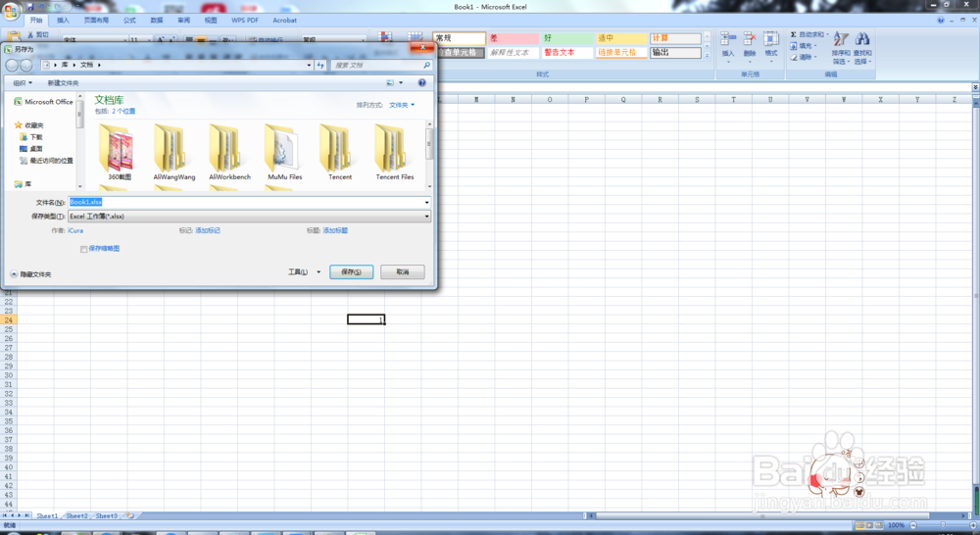Image resolution: width=980 pixels, height=535 pixels.
Task: Enable the 保存缩略图 checkbox
Action: click(83, 249)
